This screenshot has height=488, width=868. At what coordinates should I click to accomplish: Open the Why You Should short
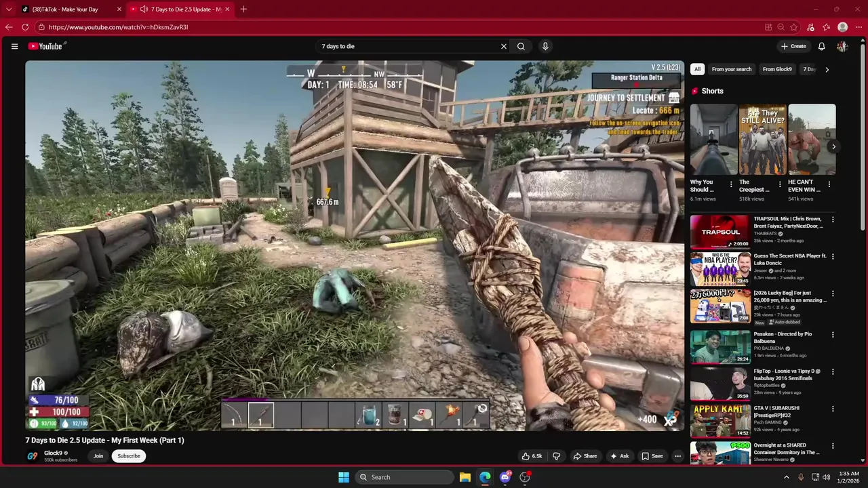coord(713,140)
